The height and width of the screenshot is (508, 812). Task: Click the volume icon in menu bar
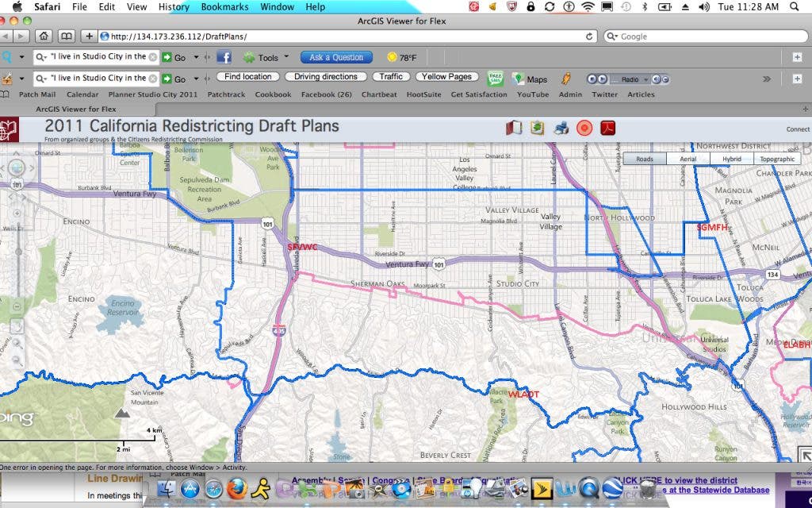coord(704,6)
